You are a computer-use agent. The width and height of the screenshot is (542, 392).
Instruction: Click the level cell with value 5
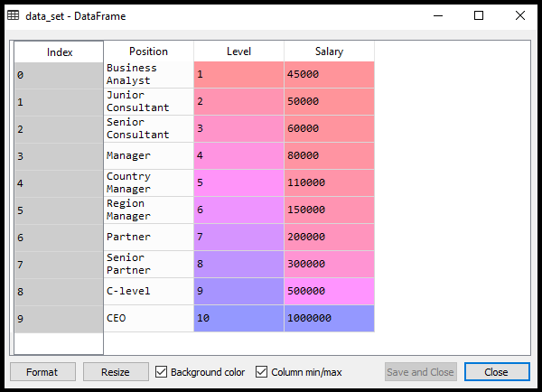coord(238,182)
